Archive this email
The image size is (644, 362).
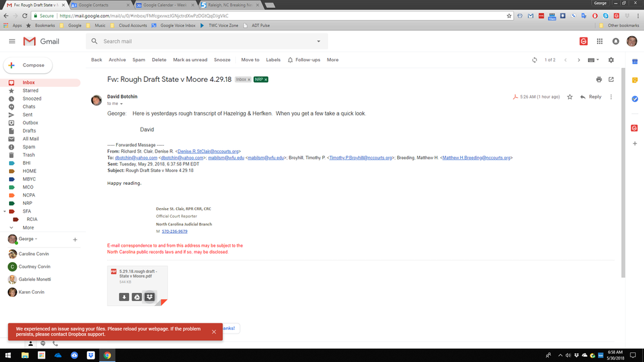tap(117, 60)
